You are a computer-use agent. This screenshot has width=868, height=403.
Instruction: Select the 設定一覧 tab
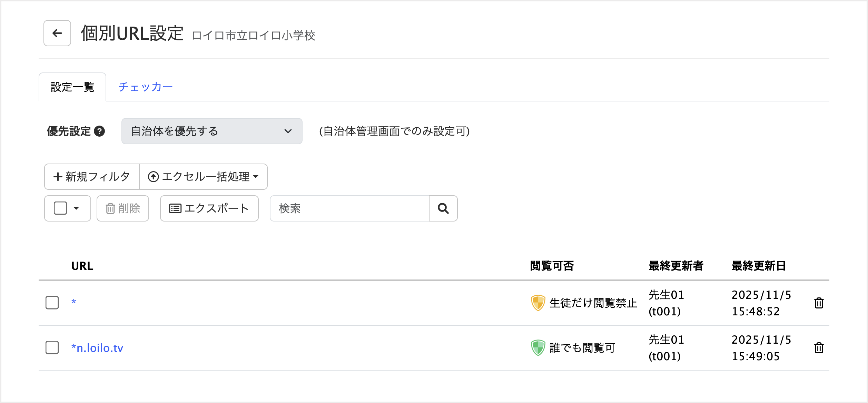pos(72,87)
